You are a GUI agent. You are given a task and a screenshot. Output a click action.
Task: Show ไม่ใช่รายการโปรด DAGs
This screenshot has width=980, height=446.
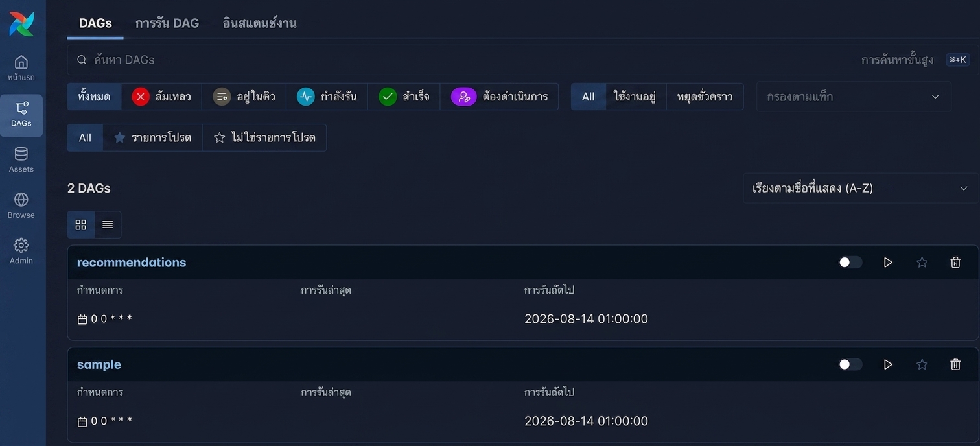pos(264,137)
